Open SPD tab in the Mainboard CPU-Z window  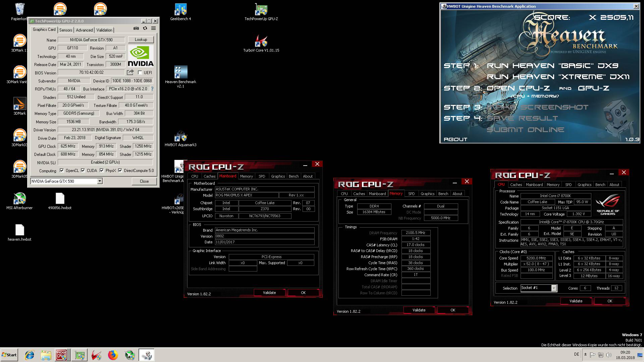pos(262,176)
